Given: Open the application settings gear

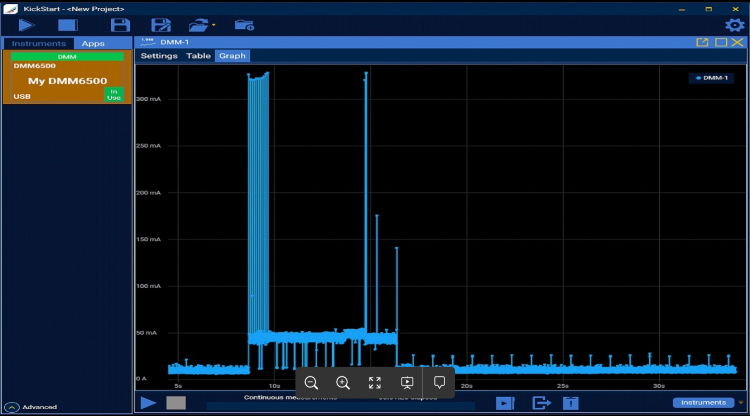Looking at the screenshot, I should click(734, 24).
